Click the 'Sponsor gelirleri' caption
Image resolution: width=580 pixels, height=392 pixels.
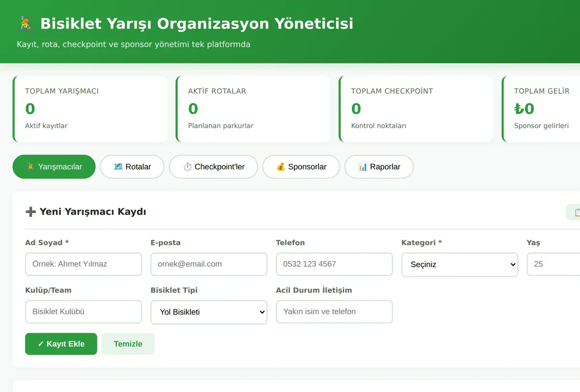tap(541, 126)
